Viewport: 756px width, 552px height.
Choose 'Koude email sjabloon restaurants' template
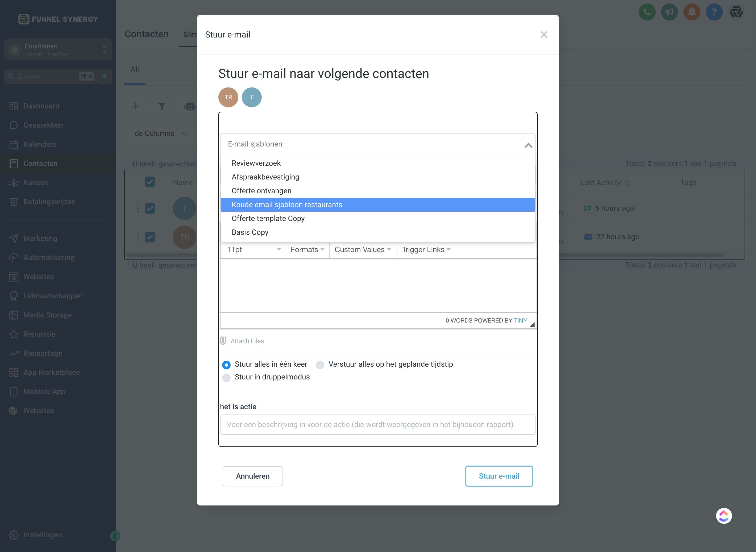point(287,204)
